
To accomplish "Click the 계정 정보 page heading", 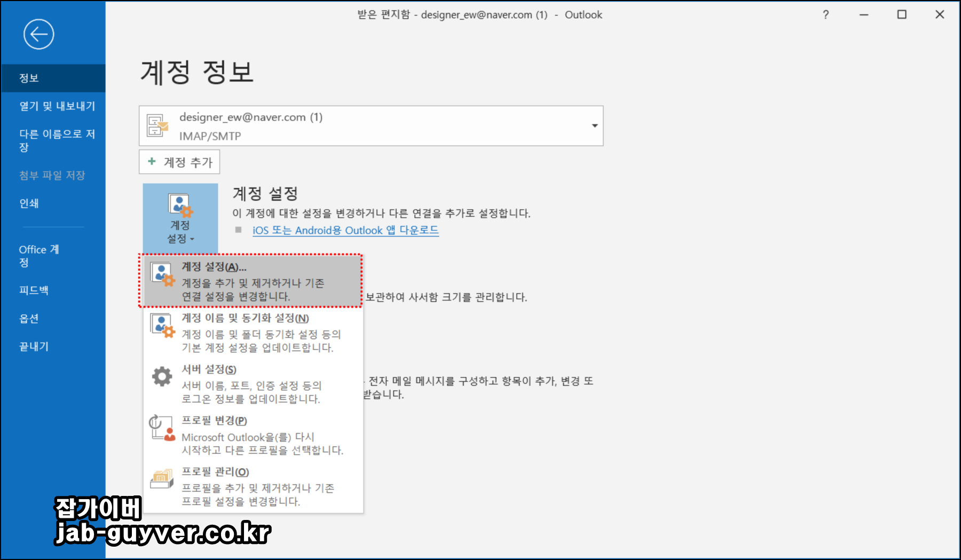I will [x=196, y=72].
